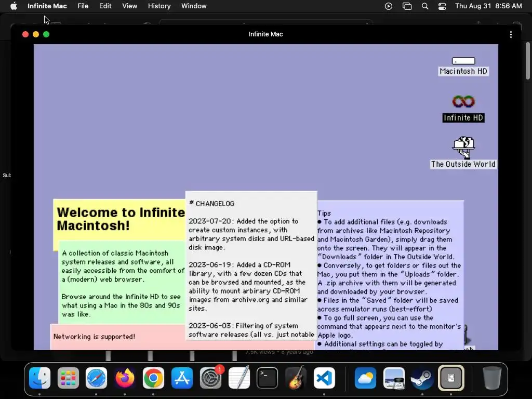Click the Welcome to Infinite Macintosh heading

pos(121,219)
